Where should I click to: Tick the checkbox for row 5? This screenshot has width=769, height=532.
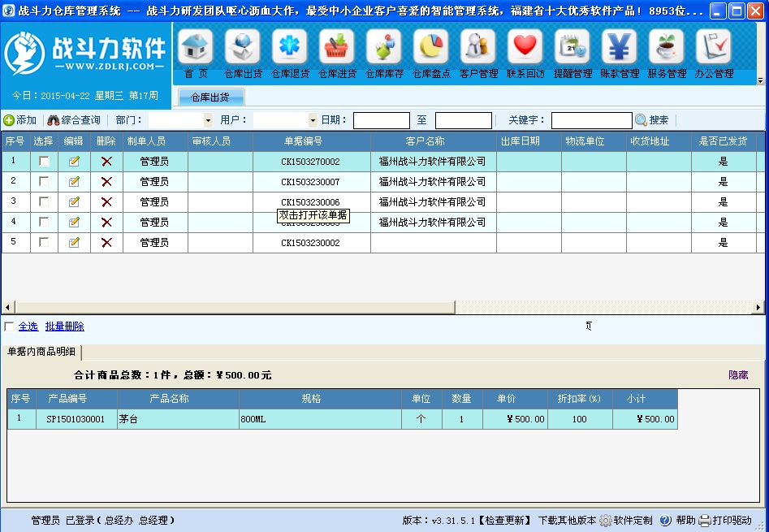tap(44, 243)
